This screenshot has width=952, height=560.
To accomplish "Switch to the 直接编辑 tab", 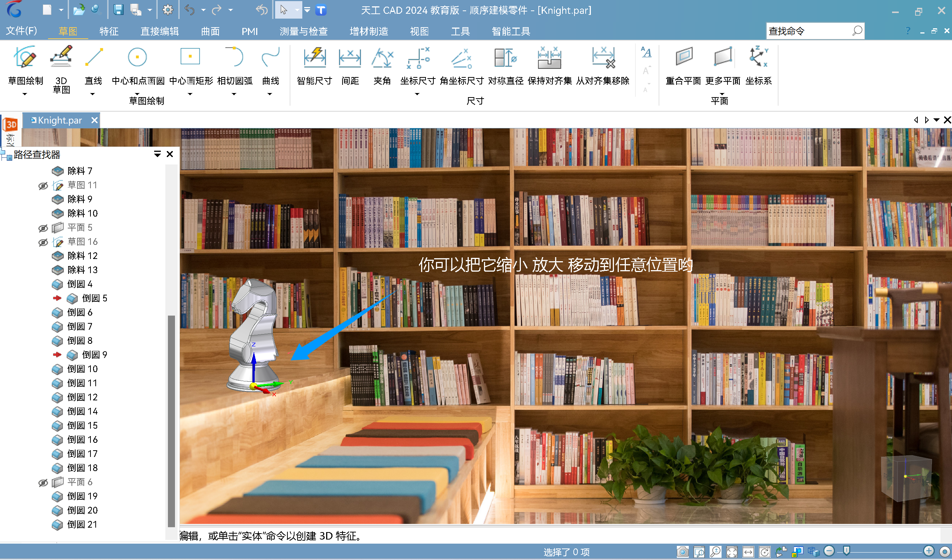I will click(x=159, y=31).
